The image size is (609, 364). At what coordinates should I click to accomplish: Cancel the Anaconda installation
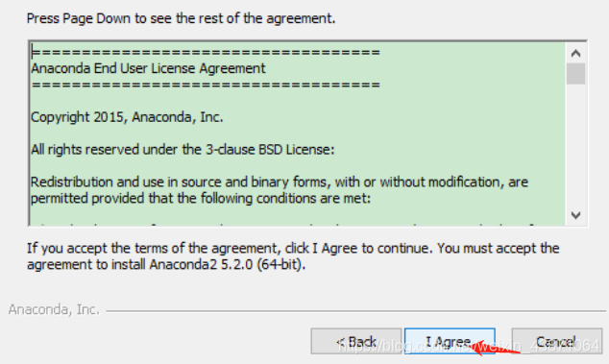(557, 341)
